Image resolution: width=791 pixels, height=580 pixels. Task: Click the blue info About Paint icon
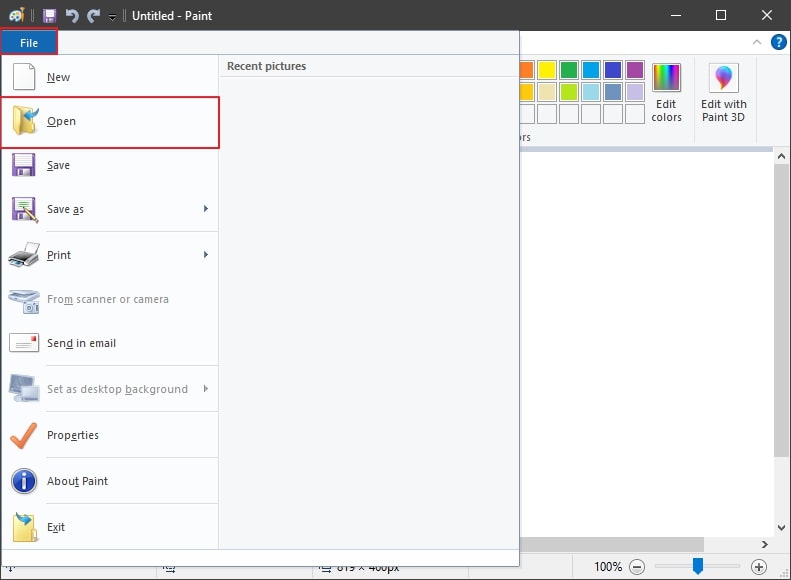pyautogui.click(x=24, y=481)
